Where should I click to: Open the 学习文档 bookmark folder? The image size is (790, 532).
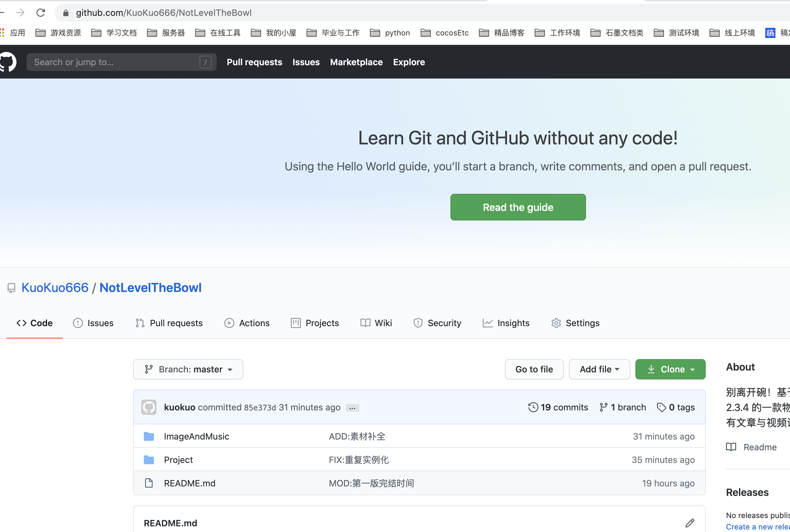(114, 33)
